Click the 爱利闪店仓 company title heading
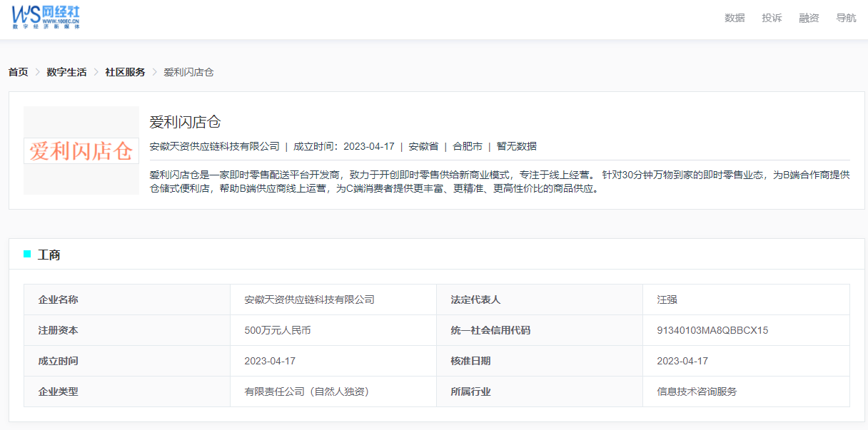868x430 pixels. point(185,122)
